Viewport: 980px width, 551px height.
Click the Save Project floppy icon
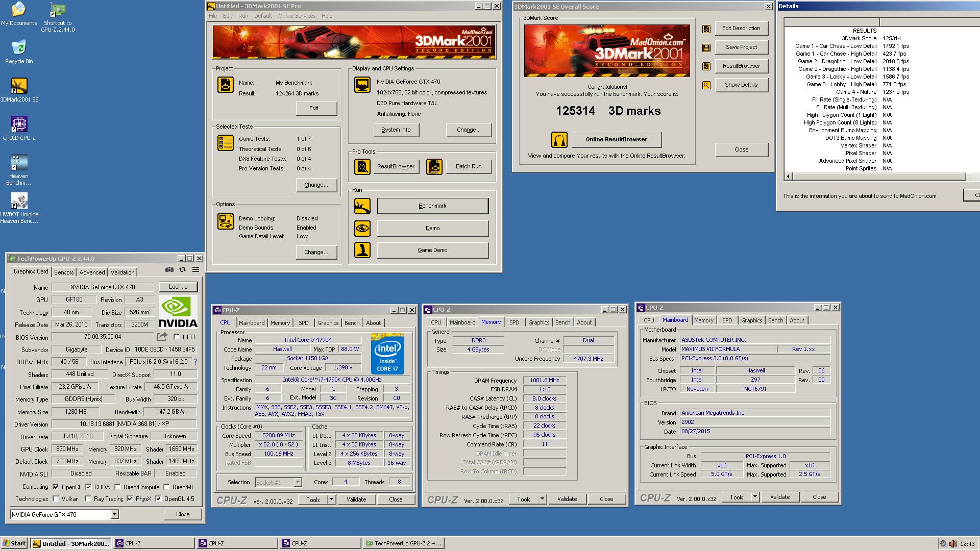(x=706, y=48)
